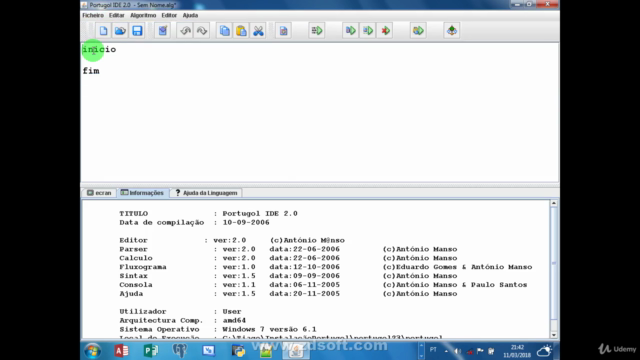Open the Ajuda da Linguagem tab
This screenshot has width=640, height=360.
pyautogui.click(x=206, y=193)
